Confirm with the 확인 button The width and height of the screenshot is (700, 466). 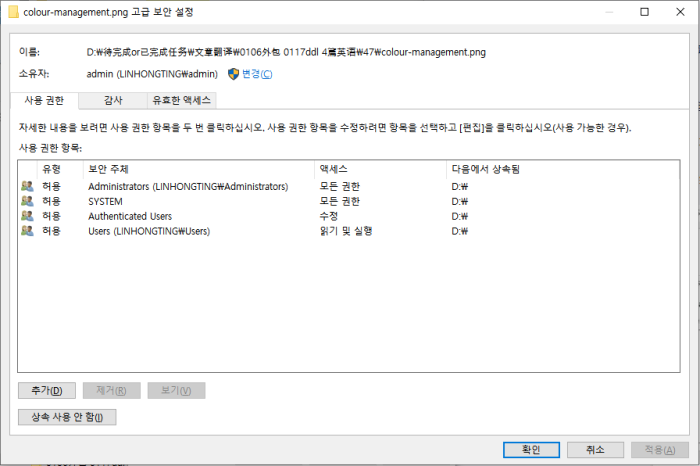pos(531,450)
